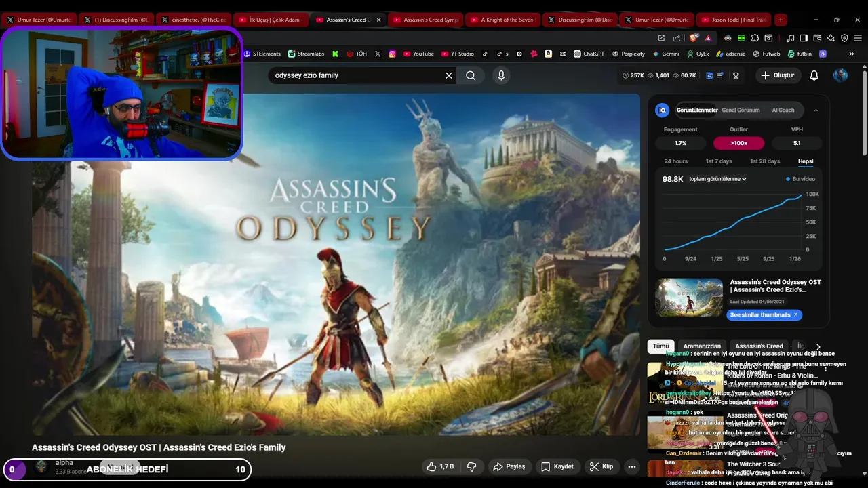The image size is (868, 488).
Task: Select the Hepsi time range
Action: (806, 161)
